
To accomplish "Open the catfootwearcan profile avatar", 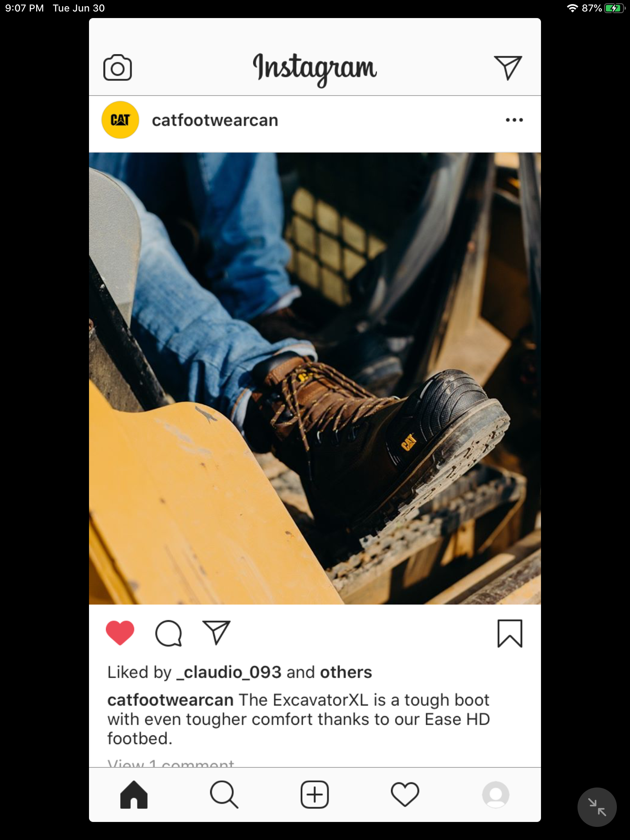I will point(120,120).
